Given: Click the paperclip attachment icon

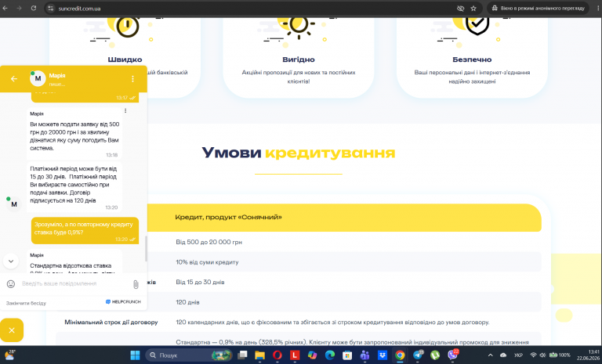Looking at the screenshot, I should point(136,284).
